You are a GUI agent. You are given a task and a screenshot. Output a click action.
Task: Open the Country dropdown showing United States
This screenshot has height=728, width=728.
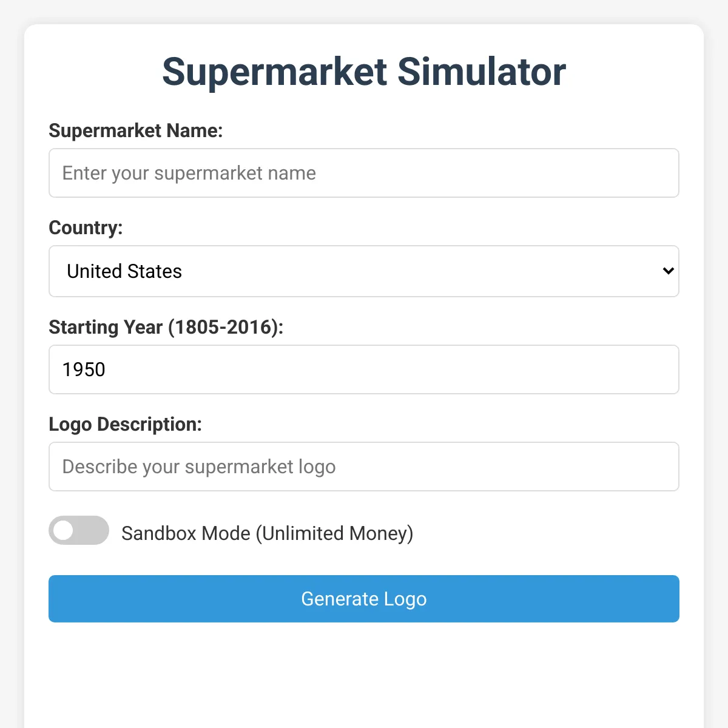(364, 271)
